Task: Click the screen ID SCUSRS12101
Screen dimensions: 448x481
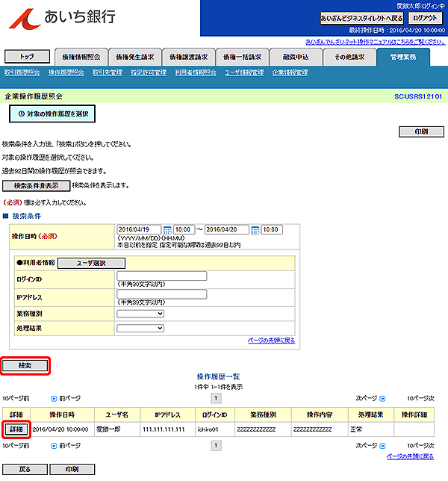Action: point(418,96)
